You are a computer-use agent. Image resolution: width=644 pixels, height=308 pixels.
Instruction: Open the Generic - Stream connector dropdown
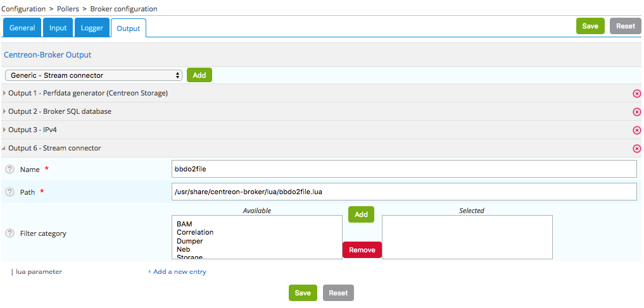[x=94, y=75]
